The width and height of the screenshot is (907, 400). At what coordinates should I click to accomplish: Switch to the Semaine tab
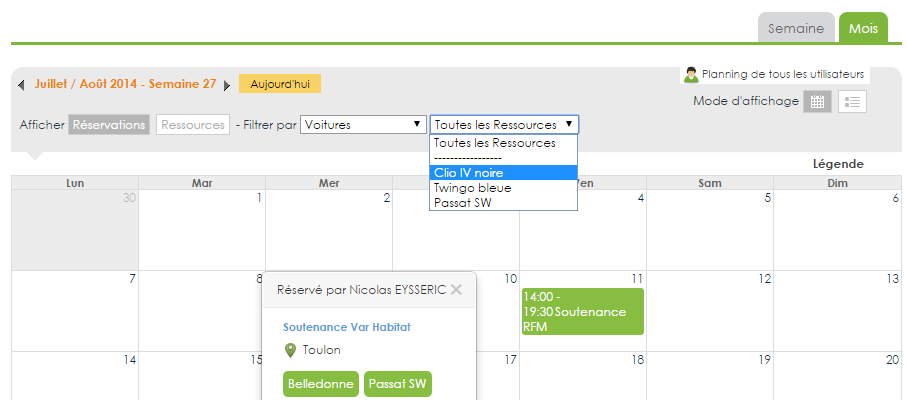796,28
